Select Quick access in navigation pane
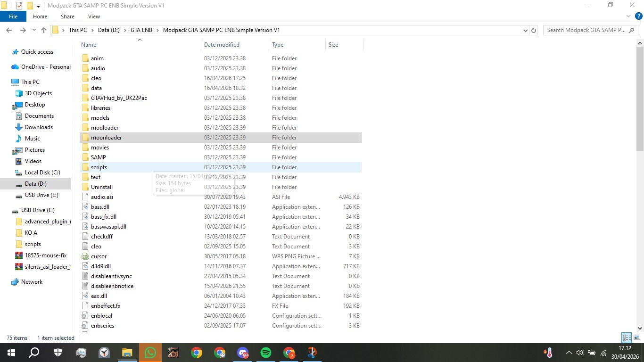Viewport: 644px width, 362px height. [x=37, y=52]
